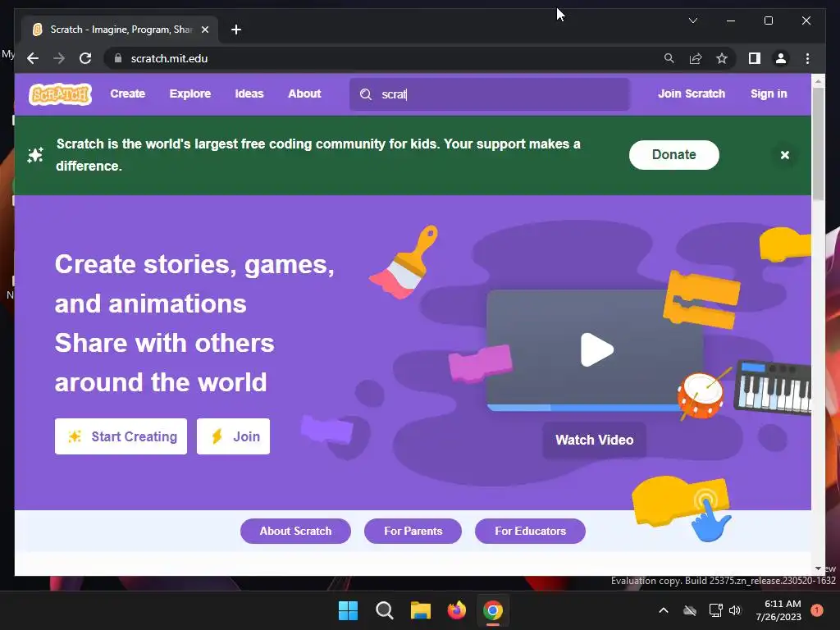Viewport: 840px width, 630px height.
Task: Click the browser forward arrow
Action: (59, 58)
